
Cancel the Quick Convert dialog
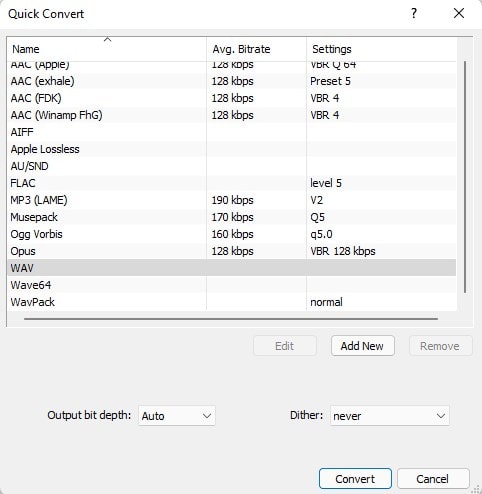(x=433, y=479)
